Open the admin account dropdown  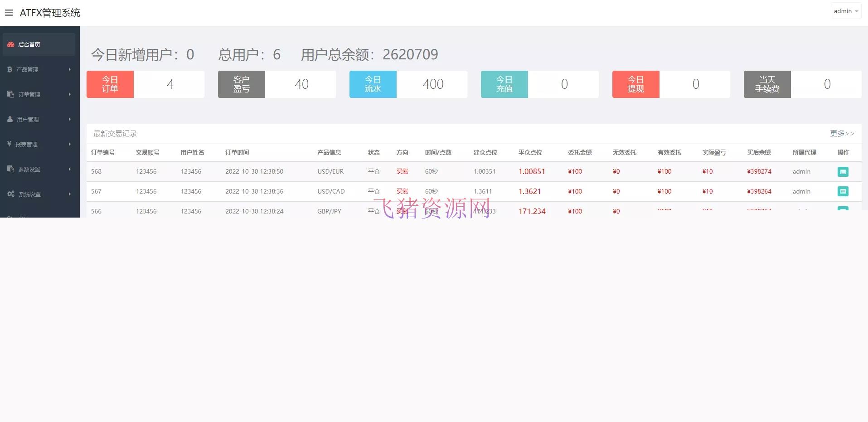tap(845, 10)
